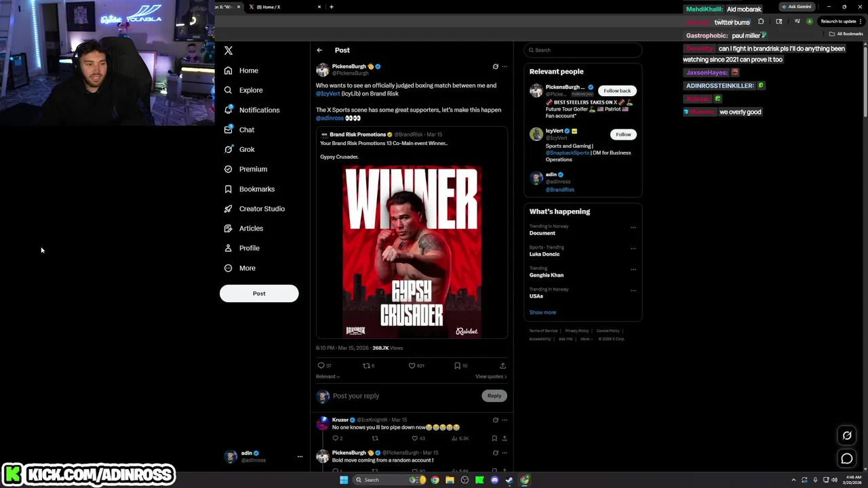Like the main post with 621 likes
This screenshot has width=868, height=488.
pos(412,366)
